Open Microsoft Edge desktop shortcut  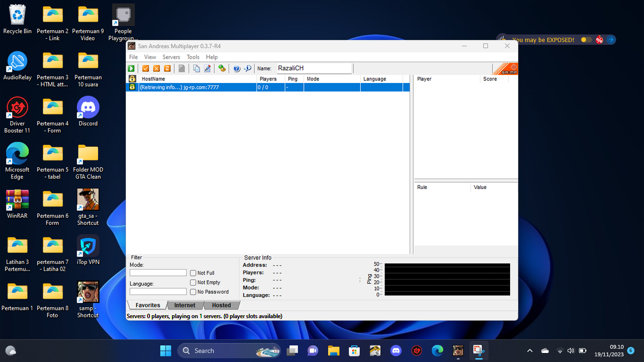click(18, 161)
